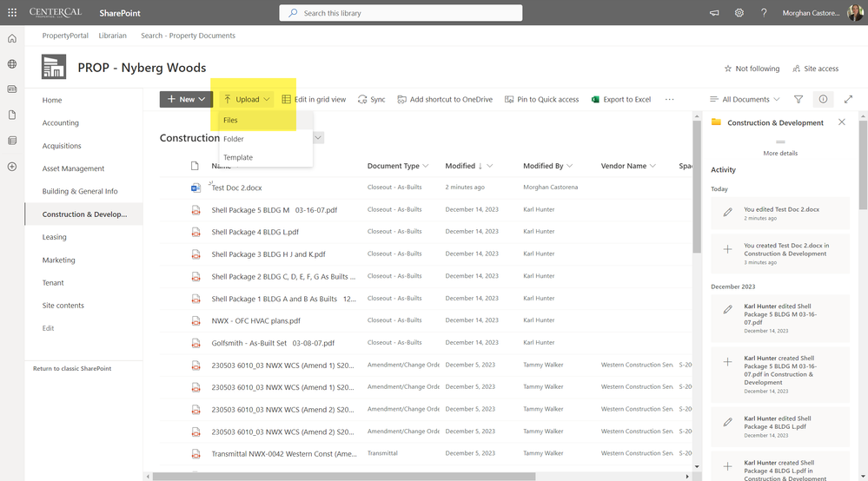Click the horizontal scrollbar under the list

click(344, 476)
